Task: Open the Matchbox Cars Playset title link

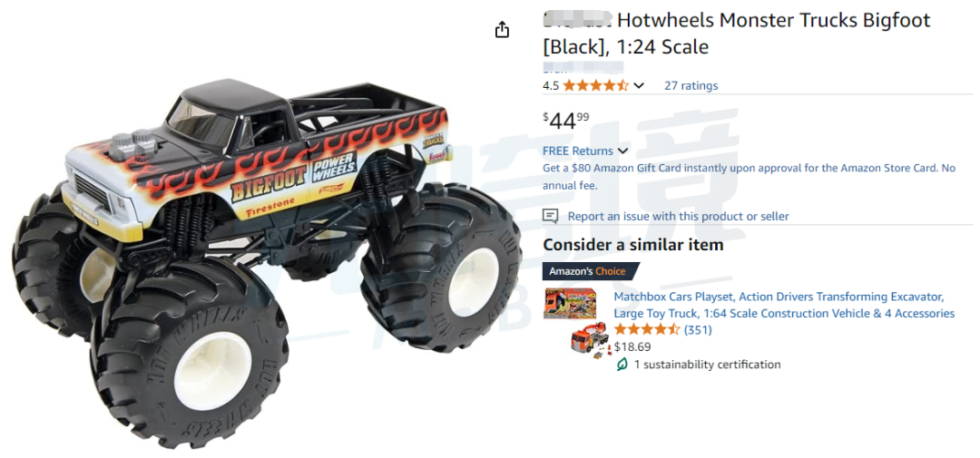Action: click(x=784, y=305)
